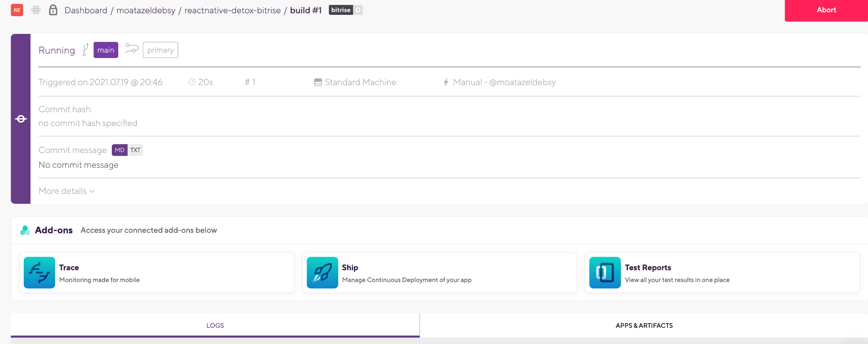Screen dimensions: 868x344
Task: Click the Running status label
Action: pyautogui.click(x=57, y=50)
